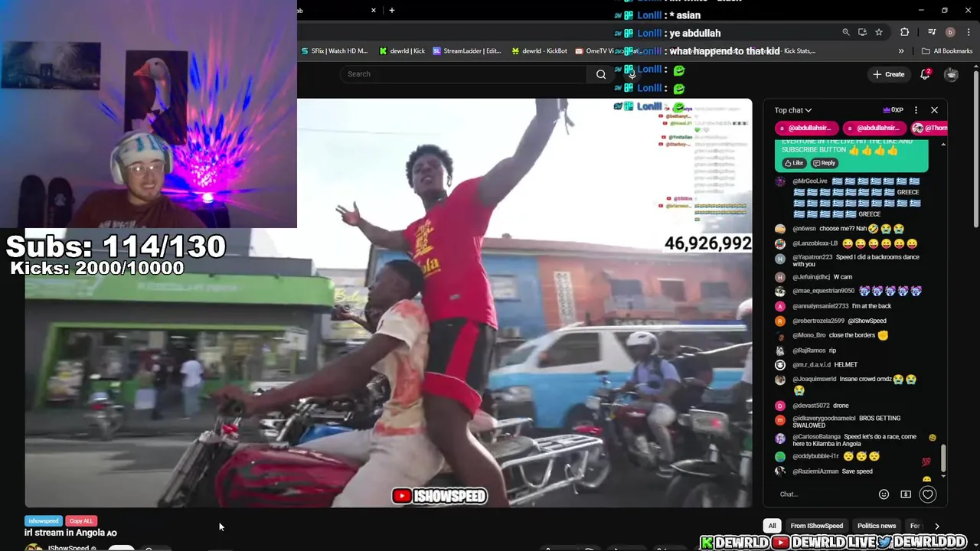Open the browser Extensions puzzle icon
The height and width of the screenshot is (551, 980).
[x=905, y=32]
